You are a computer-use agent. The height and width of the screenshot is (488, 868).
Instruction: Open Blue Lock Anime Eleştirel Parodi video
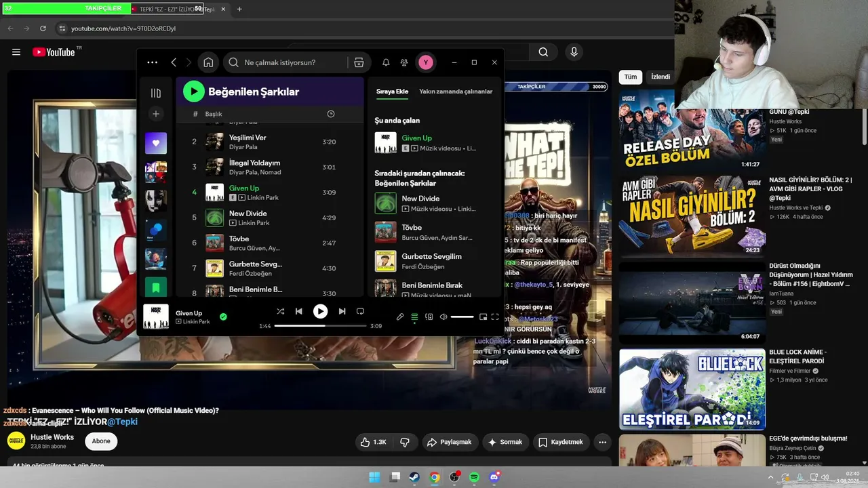692,389
